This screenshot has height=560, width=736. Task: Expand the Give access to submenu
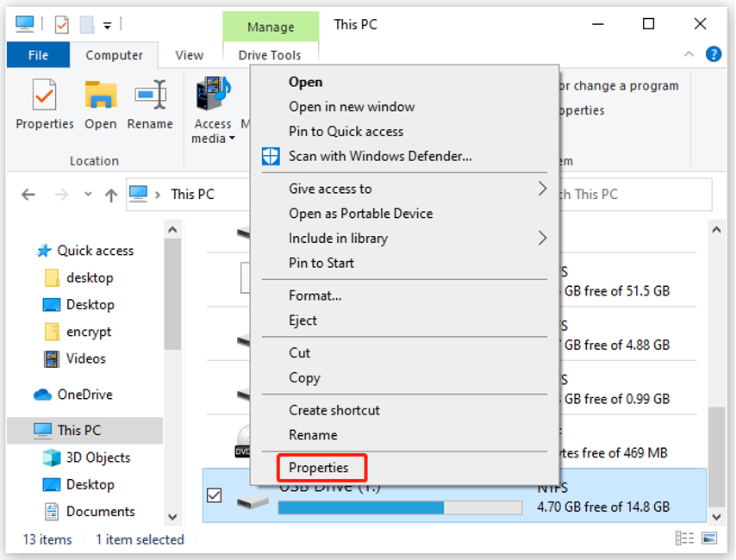click(x=542, y=189)
